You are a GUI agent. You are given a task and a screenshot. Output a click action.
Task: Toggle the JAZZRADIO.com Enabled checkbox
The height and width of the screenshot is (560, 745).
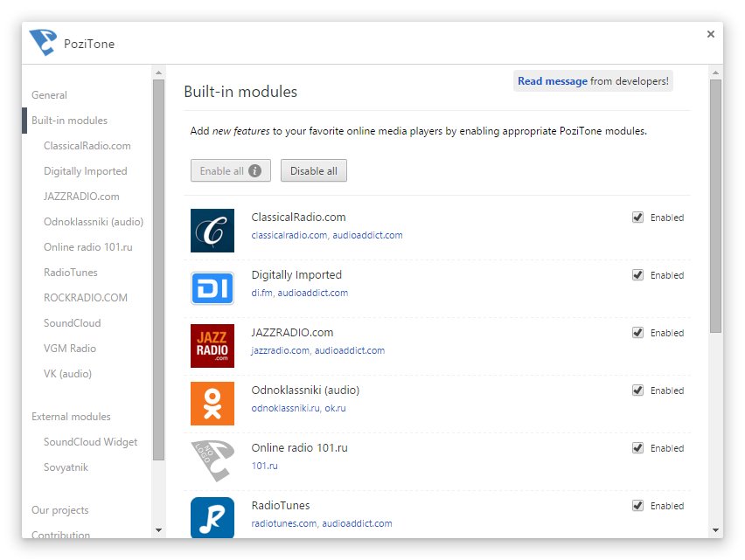(x=637, y=333)
